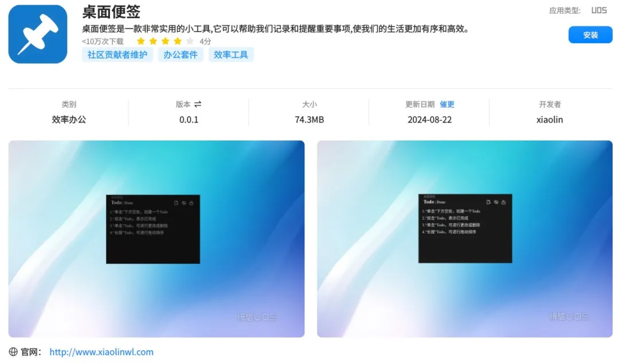The image size is (619, 364).
Task: Open the second app screenshot preview
Action: (465, 239)
